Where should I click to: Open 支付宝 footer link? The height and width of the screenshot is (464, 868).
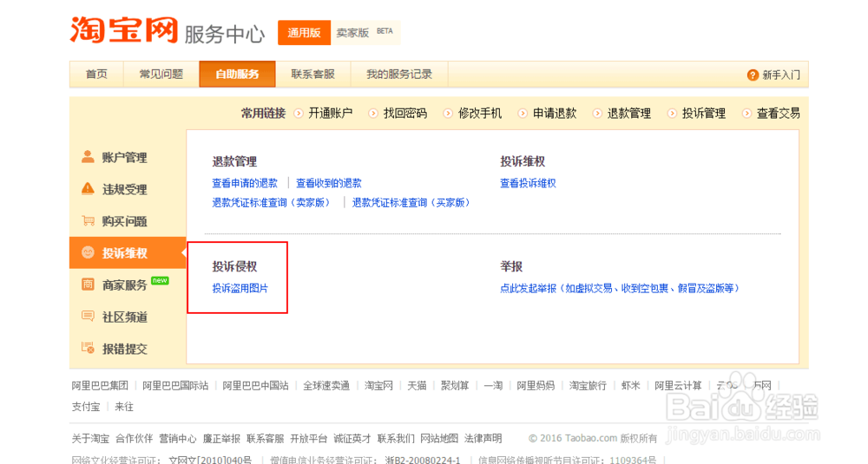click(86, 407)
